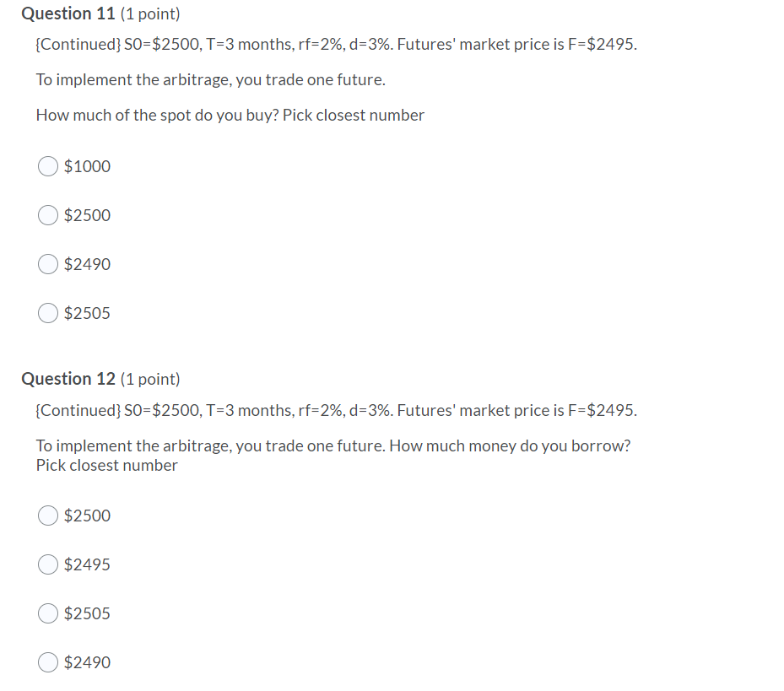The height and width of the screenshot is (691, 784).
Task: Select the $2500 answer in Question 11
Action: [x=48, y=215]
